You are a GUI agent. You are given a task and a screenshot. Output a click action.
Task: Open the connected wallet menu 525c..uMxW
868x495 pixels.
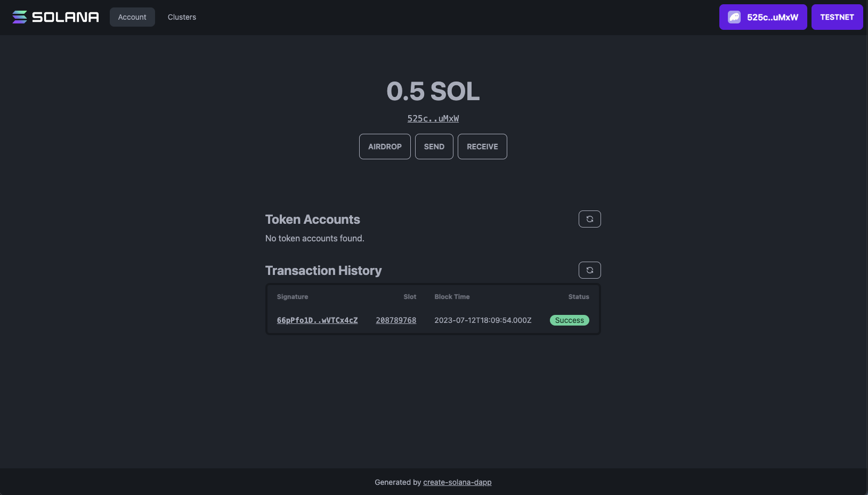(763, 17)
